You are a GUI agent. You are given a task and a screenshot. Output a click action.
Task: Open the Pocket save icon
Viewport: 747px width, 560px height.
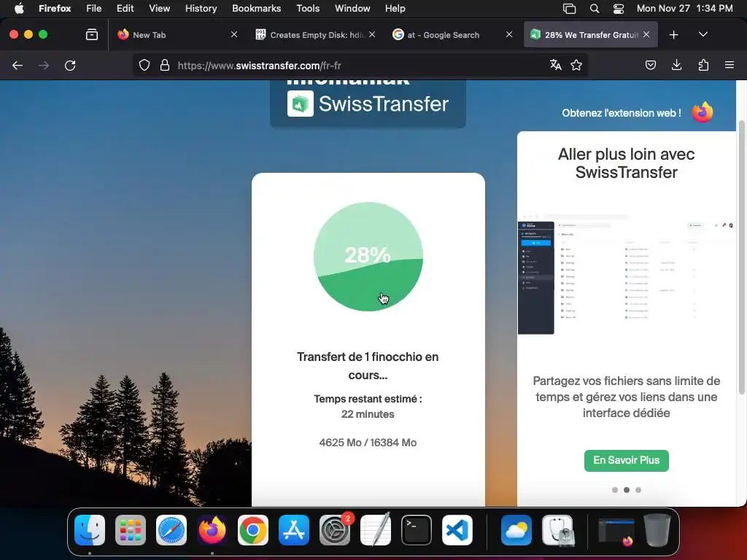pos(650,65)
